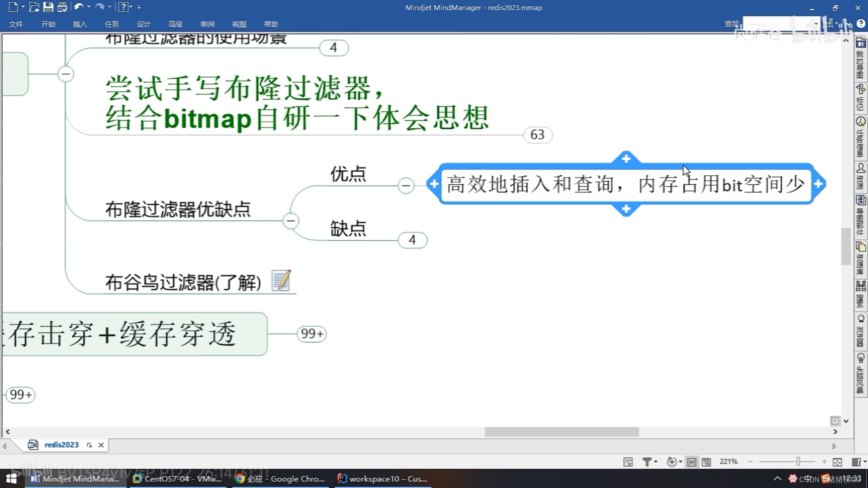The image size is (868, 488).
Task: Create a new map with the New icon
Action: [x=13, y=7]
